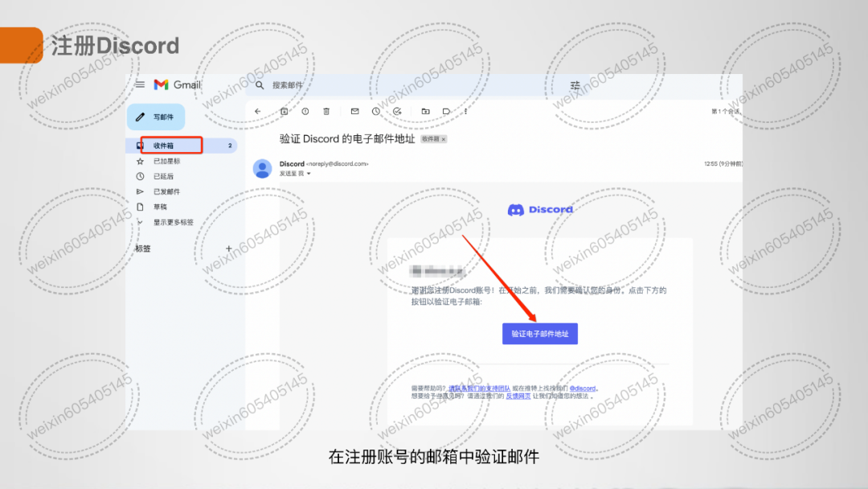Click the Gmail logo

coord(177,84)
